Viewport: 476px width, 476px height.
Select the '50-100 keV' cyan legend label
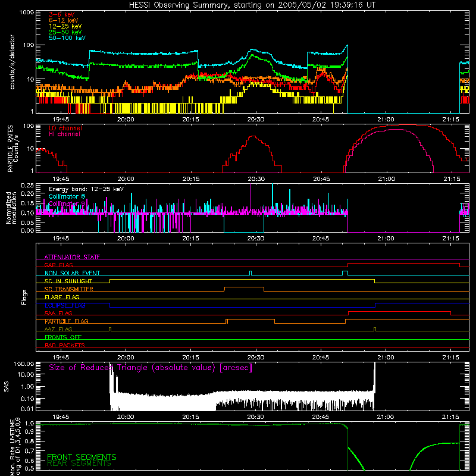pyautogui.click(x=67, y=38)
